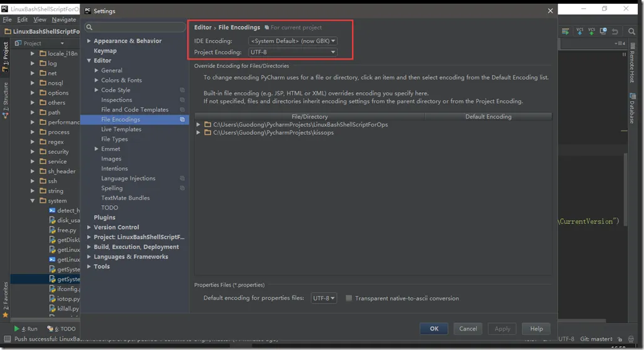Click the Apply button
The image size is (644, 350).
point(502,329)
